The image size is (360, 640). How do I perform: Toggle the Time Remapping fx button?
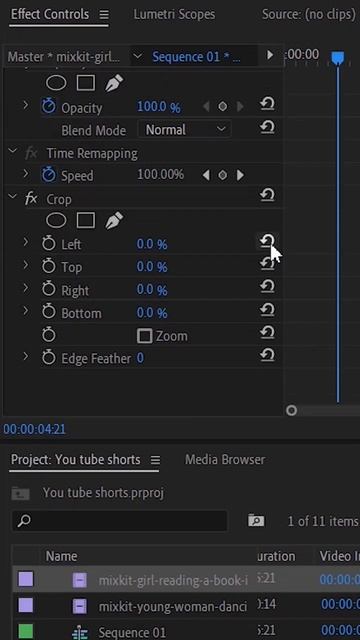point(31,153)
